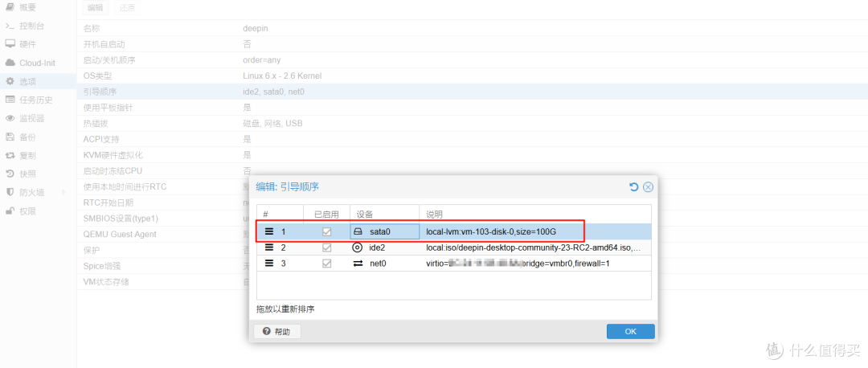
Task: Select the ACPI支持 row
Action: pyautogui.click(x=473, y=139)
